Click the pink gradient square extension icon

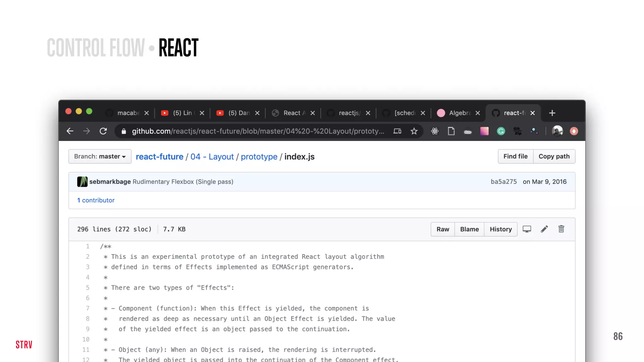coord(484,131)
